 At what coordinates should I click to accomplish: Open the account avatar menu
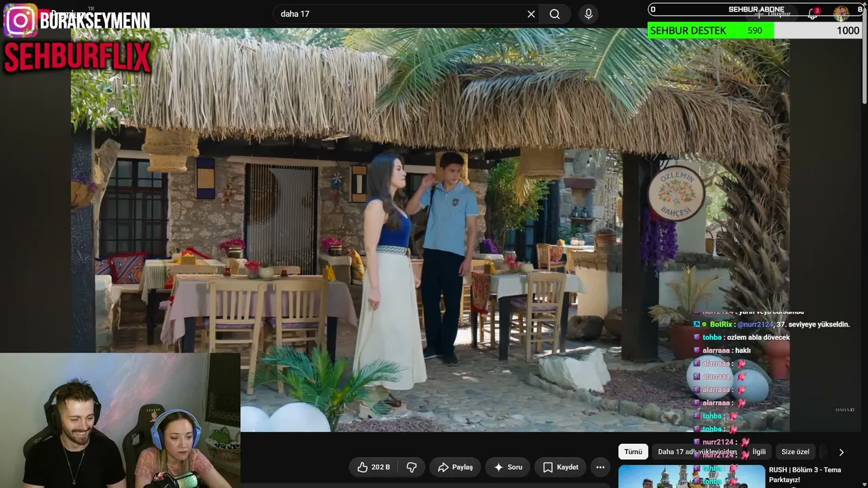click(841, 14)
